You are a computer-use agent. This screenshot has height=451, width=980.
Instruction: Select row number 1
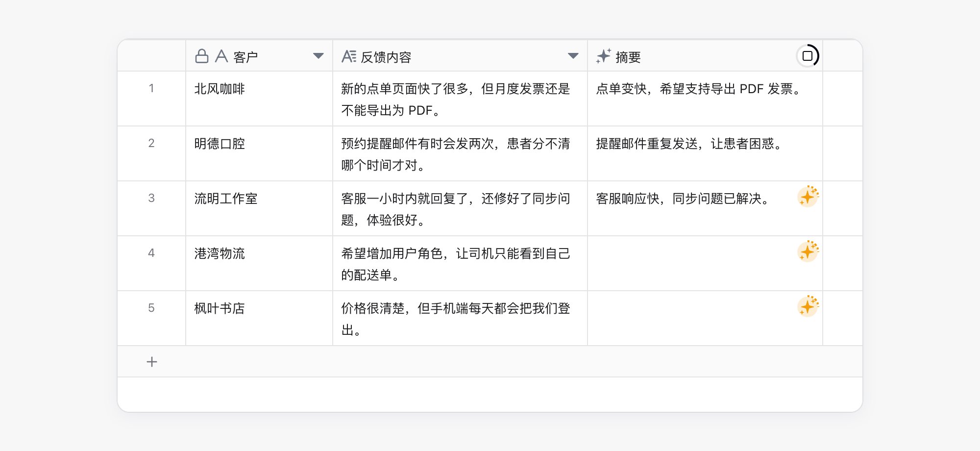pos(151,88)
